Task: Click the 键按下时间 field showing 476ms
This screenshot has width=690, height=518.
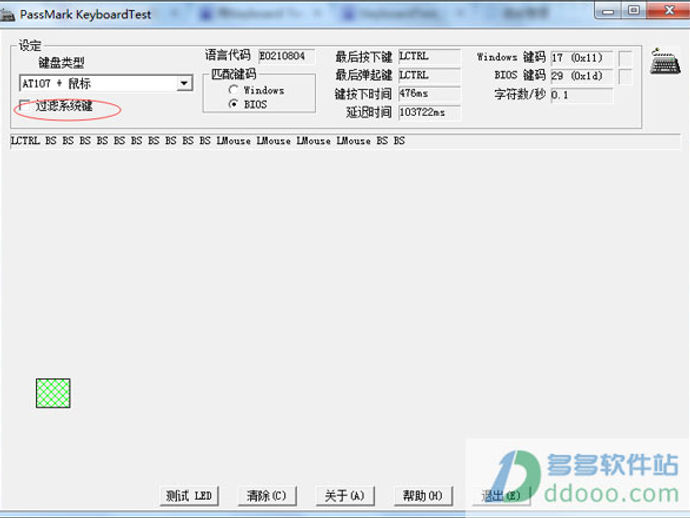Action: pos(429,94)
